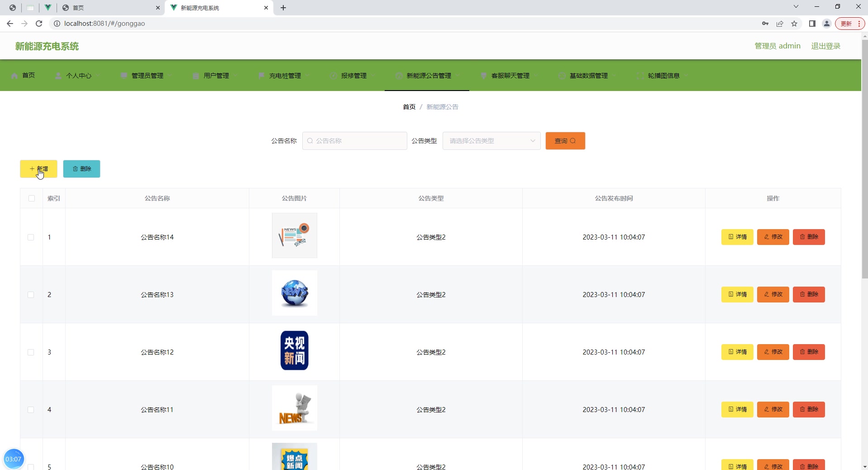This screenshot has height=470, width=868.
Task: Go back with the browser back arrow
Action: pyautogui.click(x=10, y=24)
